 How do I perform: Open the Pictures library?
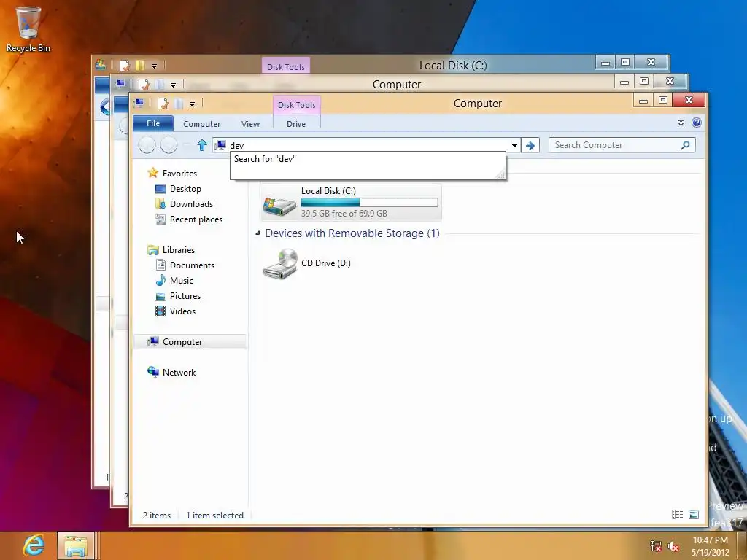pyautogui.click(x=185, y=296)
